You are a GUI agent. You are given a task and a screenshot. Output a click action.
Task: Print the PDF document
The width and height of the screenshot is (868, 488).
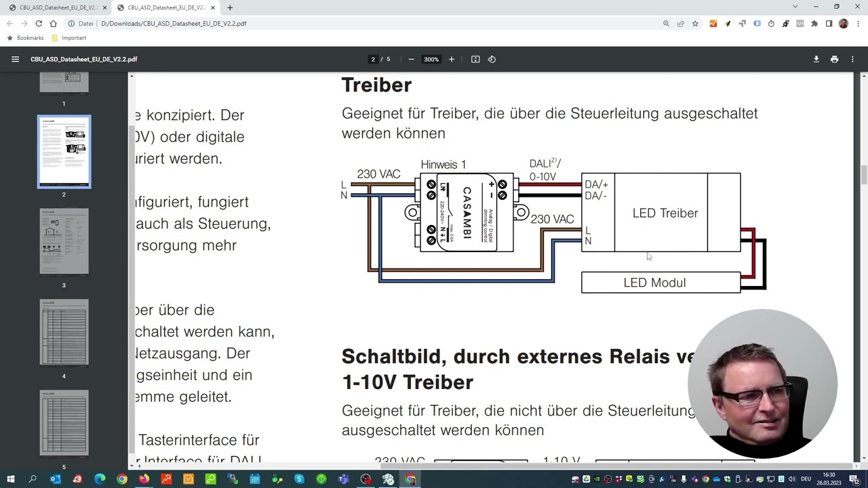[835, 59]
